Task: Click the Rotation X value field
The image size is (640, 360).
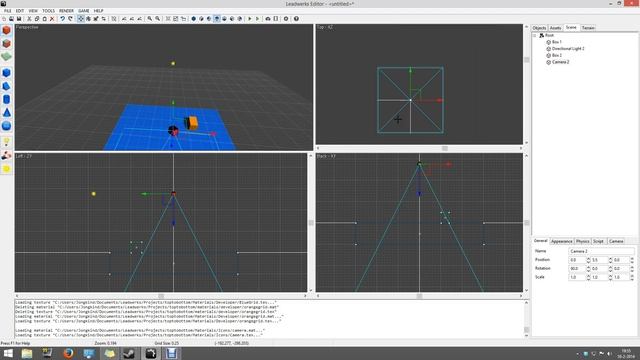Action: [x=578, y=269]
